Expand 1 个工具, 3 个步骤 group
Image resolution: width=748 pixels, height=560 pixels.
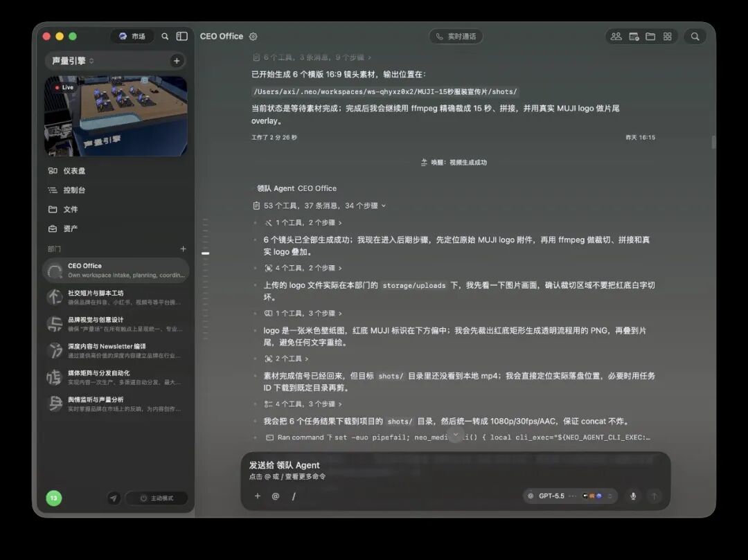click(x=303, y=313)
